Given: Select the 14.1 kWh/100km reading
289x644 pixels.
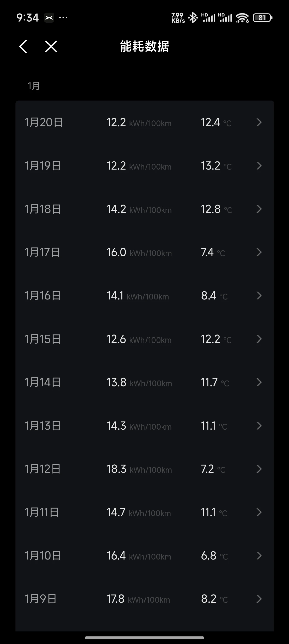Looking at the screenshot, I should [138, 296].
